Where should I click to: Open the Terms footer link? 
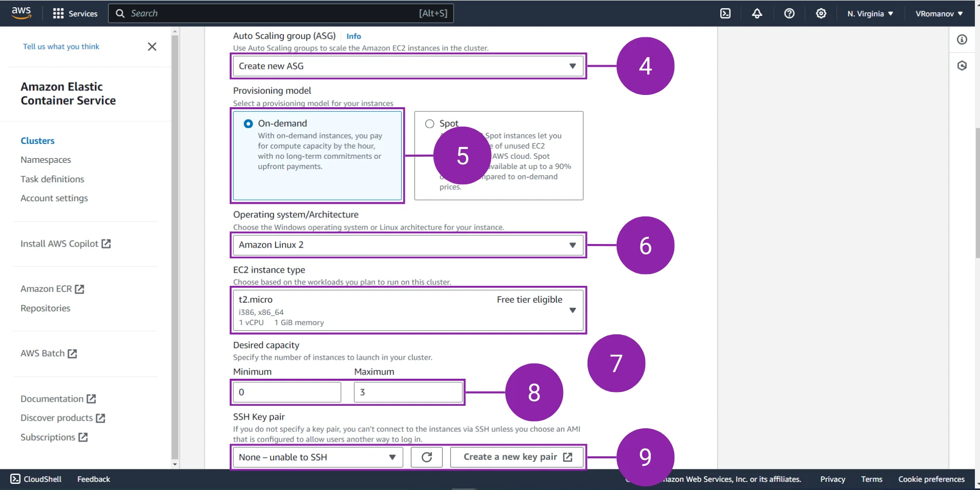pyautogui.click(x=871, y=479)
